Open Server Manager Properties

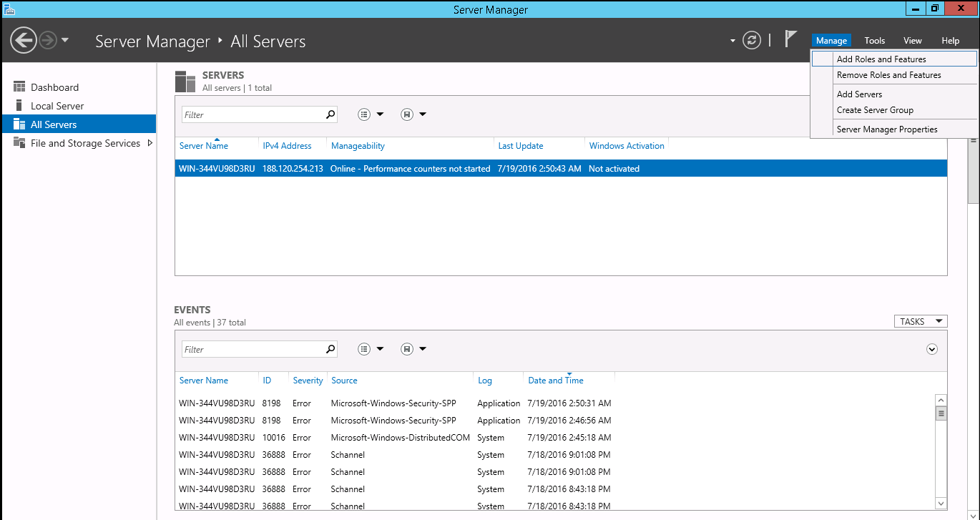pos(894,129)
